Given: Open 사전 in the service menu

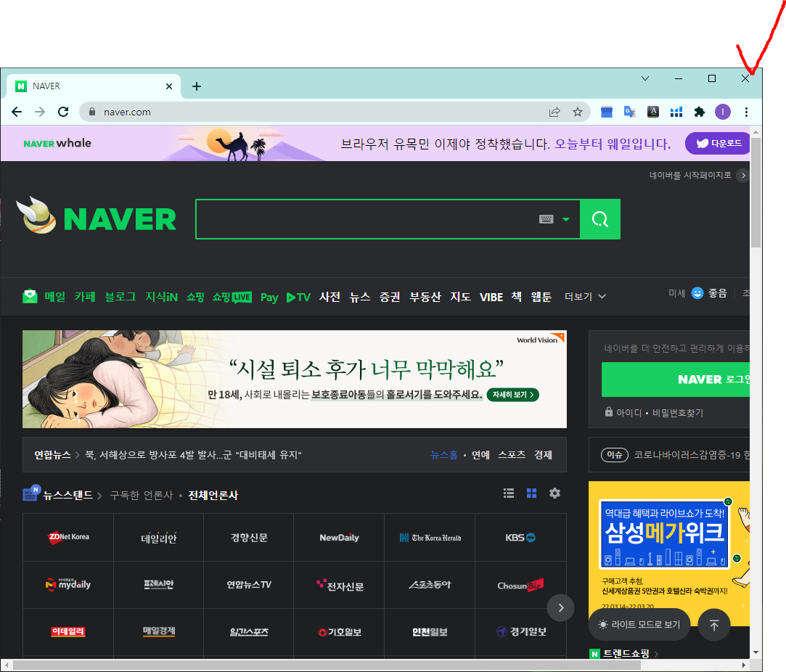Looking at the screenshot, I should [x=329, y=297].
